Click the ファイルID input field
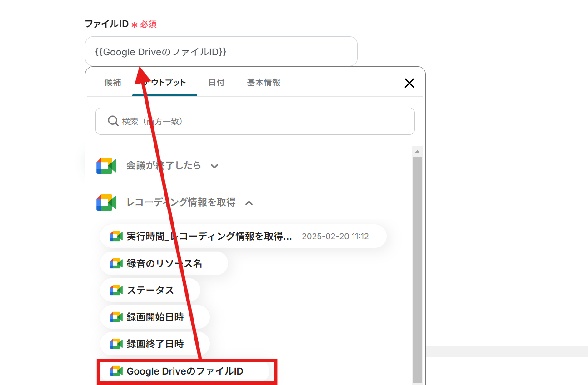 tap(221, 51)
